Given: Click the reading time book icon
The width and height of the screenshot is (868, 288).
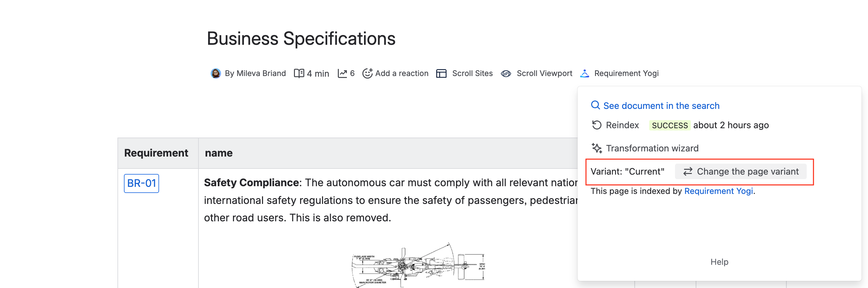Looking at the screenshot, I should click(299, 73).
